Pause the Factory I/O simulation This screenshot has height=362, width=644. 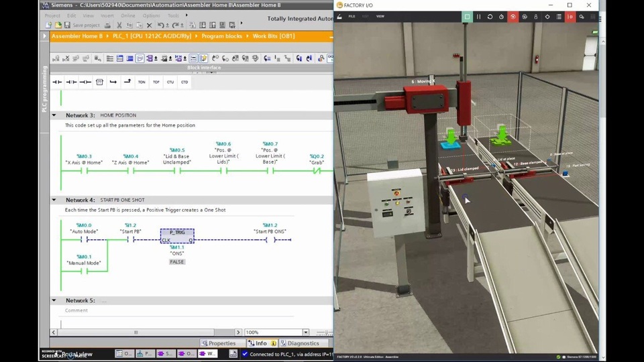point(478,17)
